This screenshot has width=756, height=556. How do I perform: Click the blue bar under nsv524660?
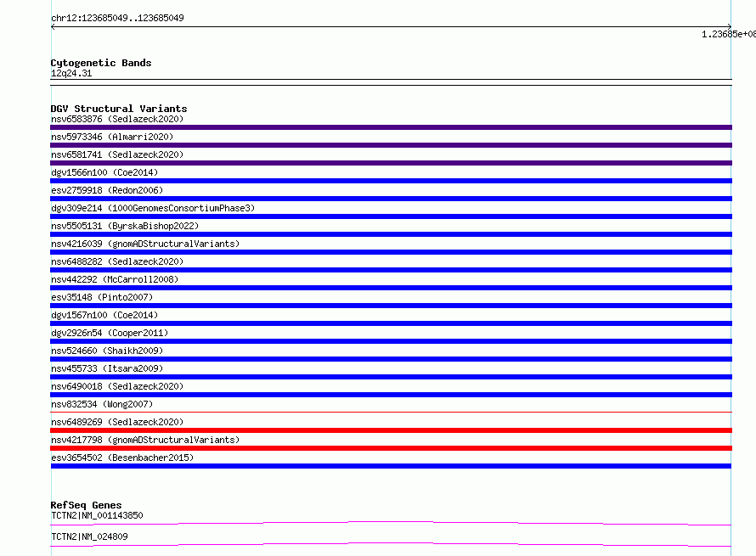coord(391,359)
